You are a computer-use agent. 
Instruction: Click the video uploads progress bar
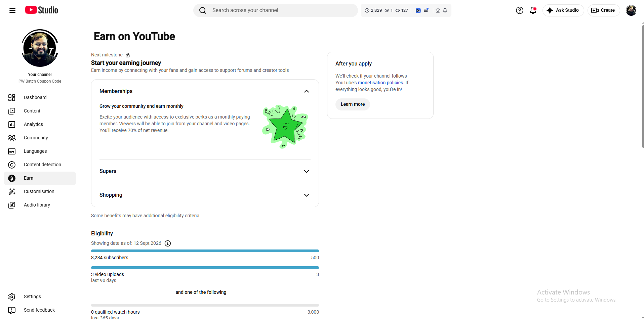(x=205, y=268)
